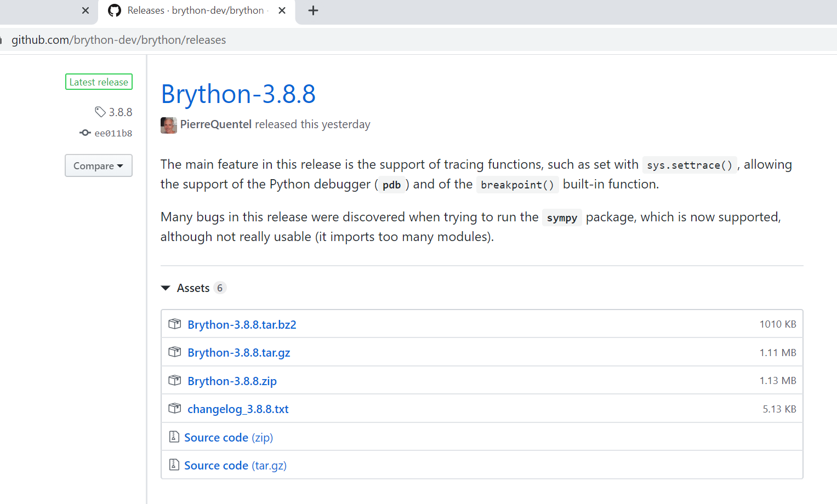Click the 1010 KB size text
The image size is (837, 504).
[x=778, y=324]
